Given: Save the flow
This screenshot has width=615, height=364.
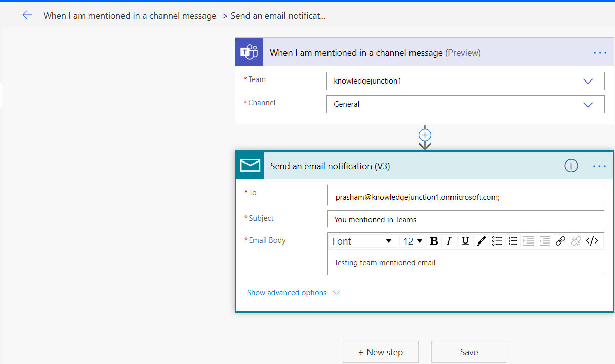Looking at the screenshot, I should point(469,352).
